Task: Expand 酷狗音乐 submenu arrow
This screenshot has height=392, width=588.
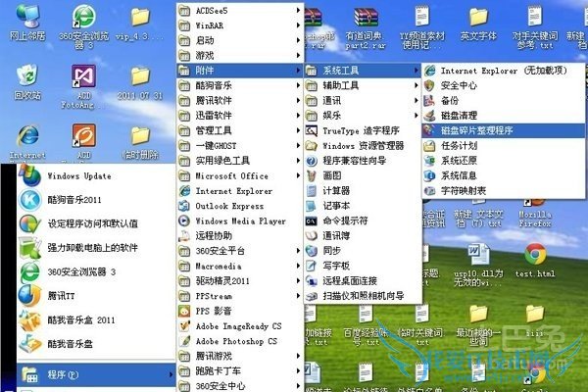Action: click(x=298, y=85)
